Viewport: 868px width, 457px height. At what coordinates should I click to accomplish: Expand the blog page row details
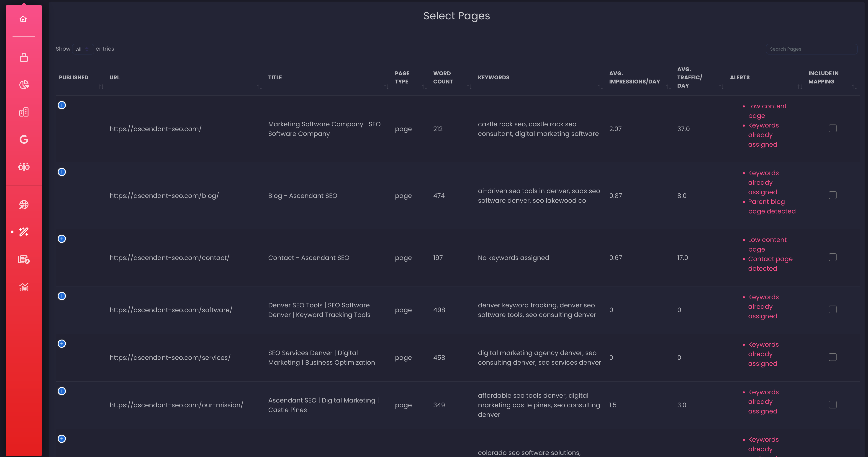pyautogui.click(x=62, y=172)
